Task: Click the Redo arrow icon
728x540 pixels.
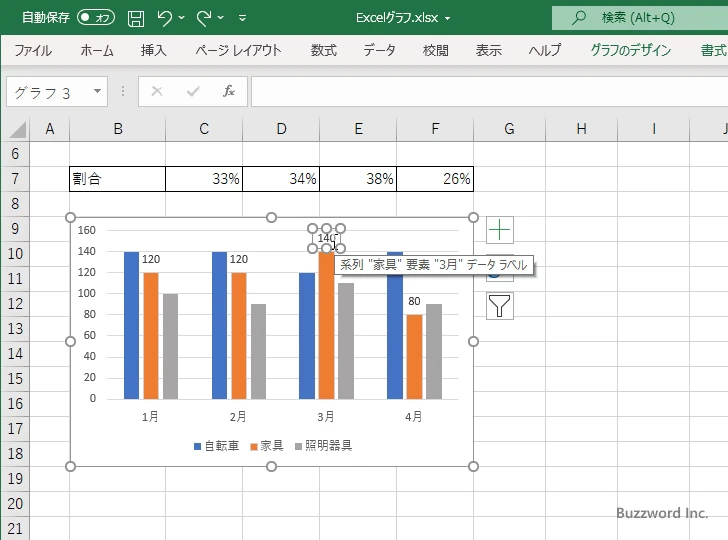Action: [x=203, y=18]
